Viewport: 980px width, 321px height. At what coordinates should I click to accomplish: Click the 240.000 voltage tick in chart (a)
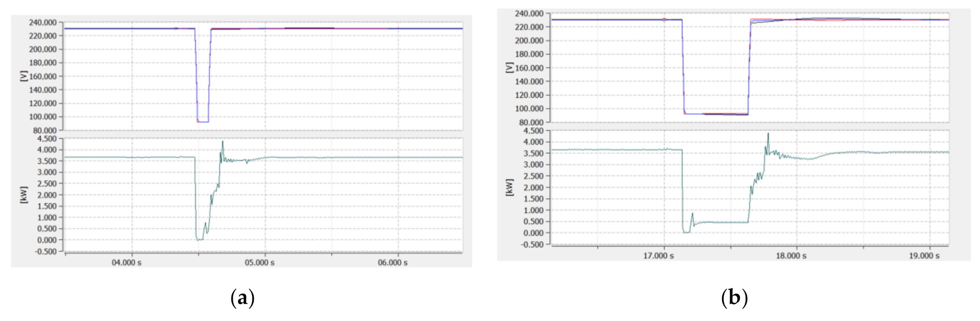(43, 23)
